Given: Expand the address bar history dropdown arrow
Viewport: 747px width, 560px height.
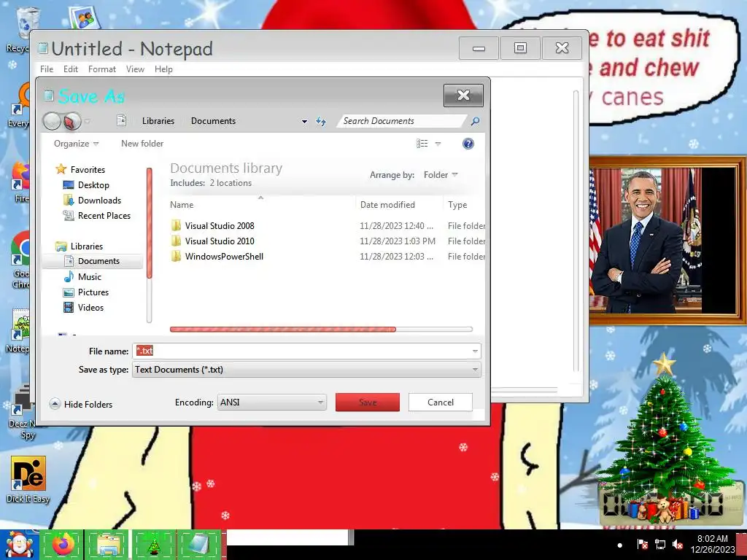Looking at the screenshot, I should [304, 122].
